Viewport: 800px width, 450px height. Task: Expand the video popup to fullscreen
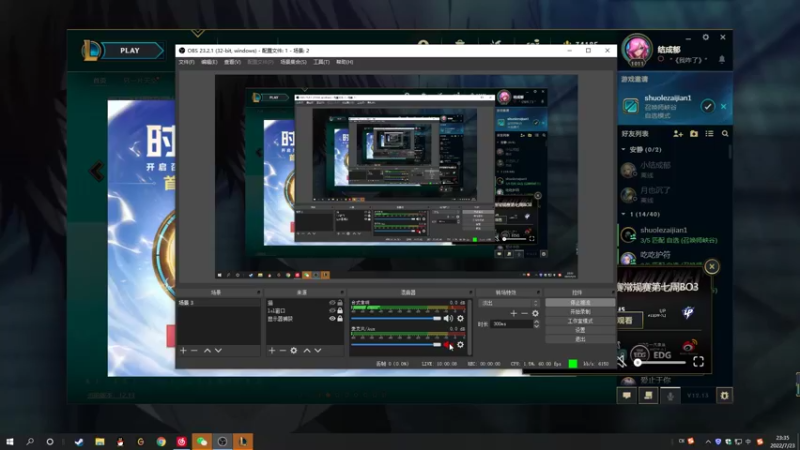[698, 361]
